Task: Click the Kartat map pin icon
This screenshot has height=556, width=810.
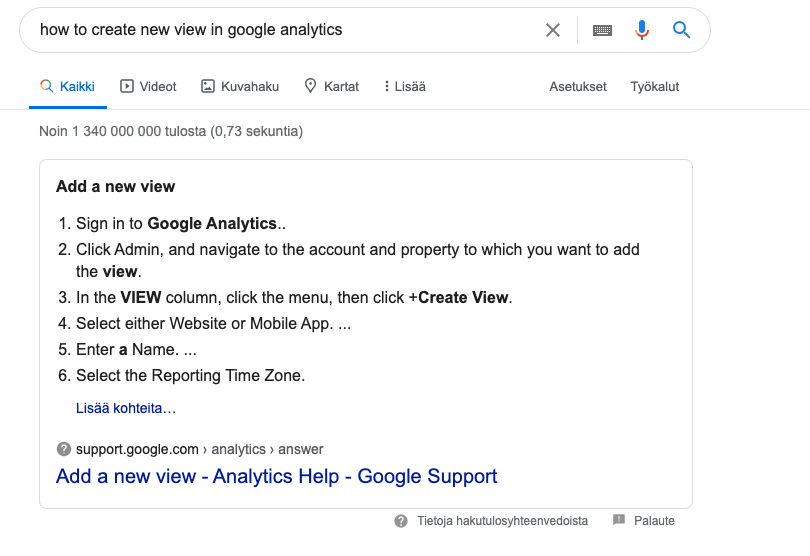Action: click(310, 86)
